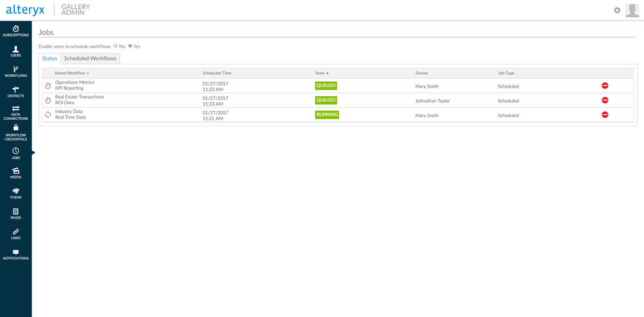Click the KPI Reporting workflow text
The image size is (644, 317).
pyautogui.click(x=70, y=88)
